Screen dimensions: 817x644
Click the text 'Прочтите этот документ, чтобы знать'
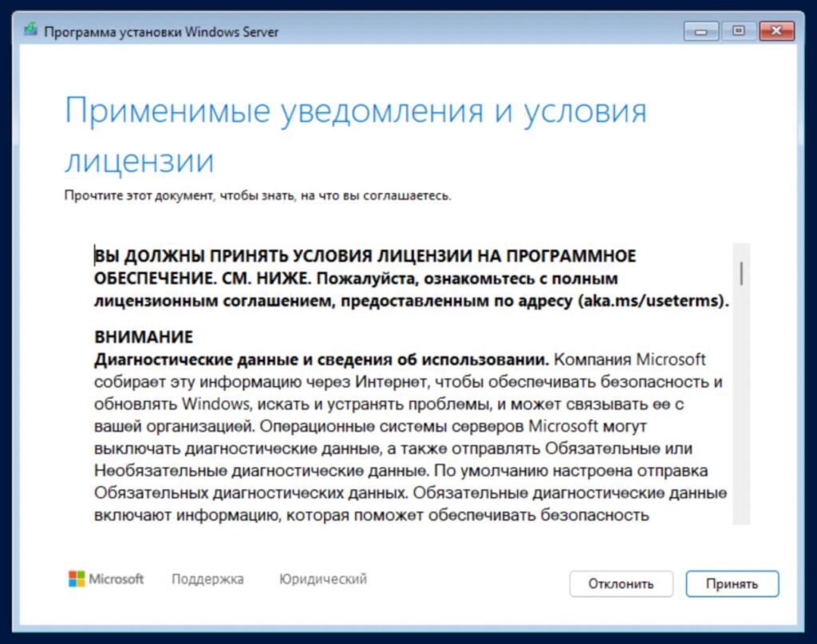pos(180,196)
